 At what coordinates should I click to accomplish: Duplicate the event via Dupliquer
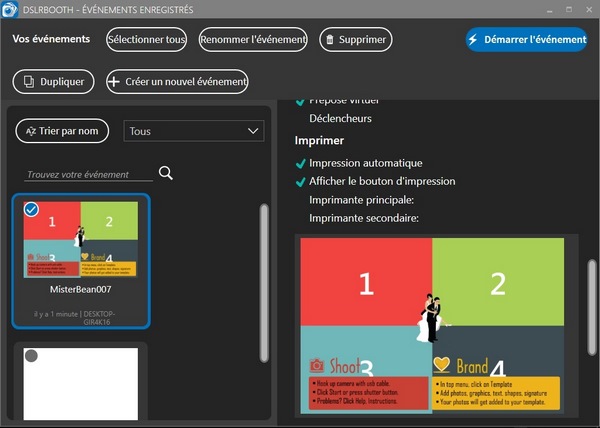54,81
